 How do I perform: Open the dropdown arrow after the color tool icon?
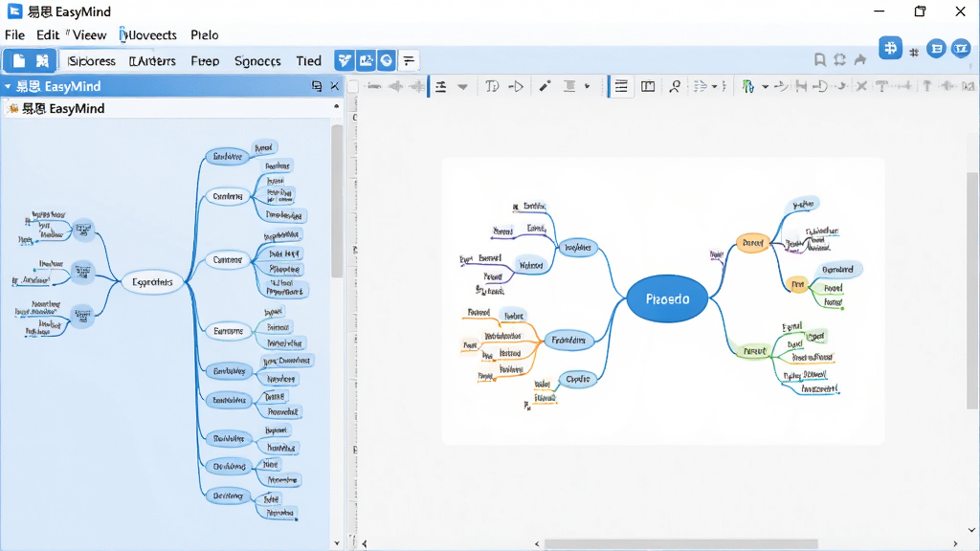point(765,87)
